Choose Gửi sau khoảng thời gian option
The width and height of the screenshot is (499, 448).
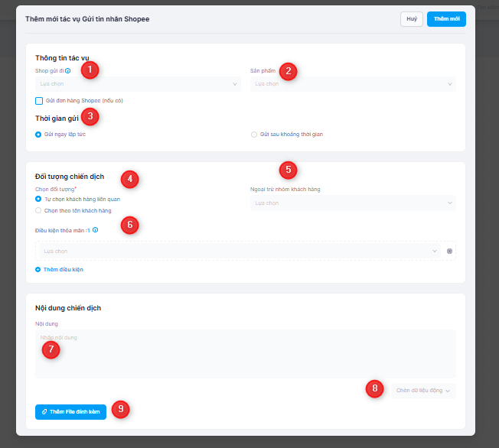(254, 134)
